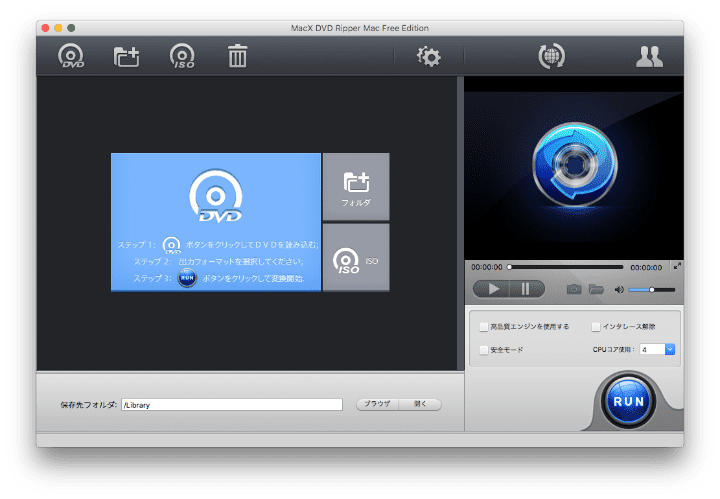The height and width of the screenshot is (499, 720).
Task: Click the small DVD icon in step 1
Action: [x=171, y=245]
